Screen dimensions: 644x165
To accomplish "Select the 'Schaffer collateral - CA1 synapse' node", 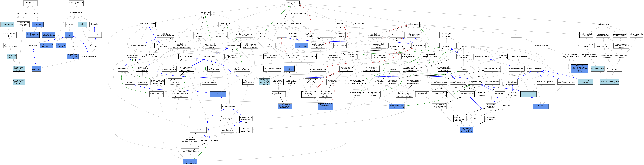I will pyautogui.click(x=46, y=46).
